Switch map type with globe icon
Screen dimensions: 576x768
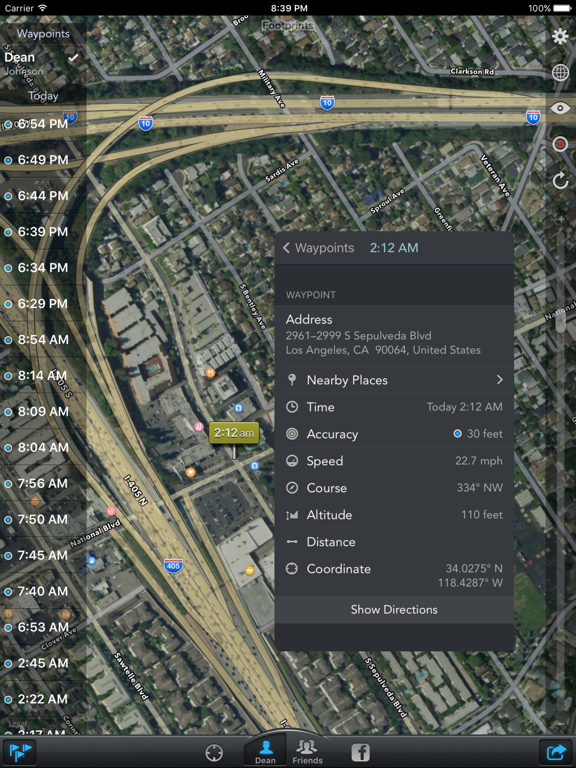tap(560, 72)
